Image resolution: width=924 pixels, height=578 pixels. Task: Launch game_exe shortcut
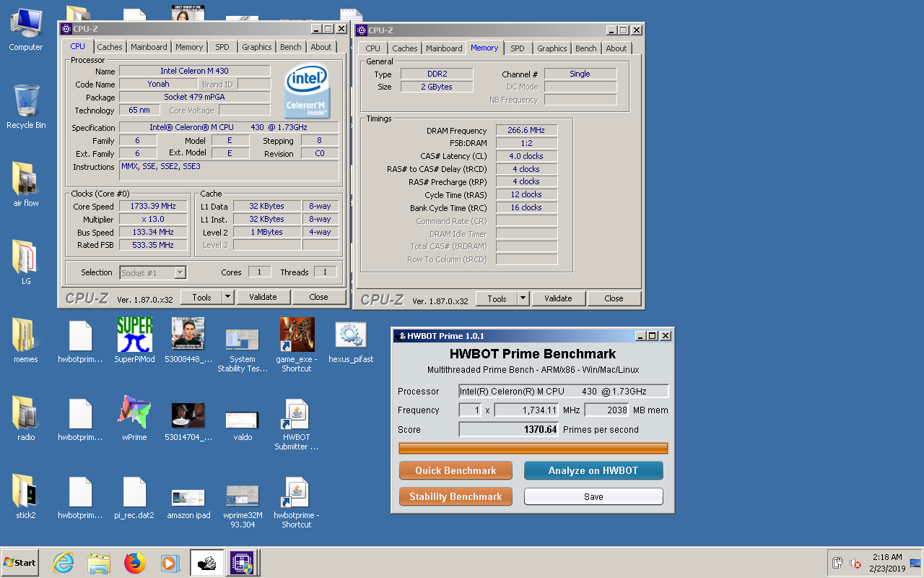(x=297, y=345)
